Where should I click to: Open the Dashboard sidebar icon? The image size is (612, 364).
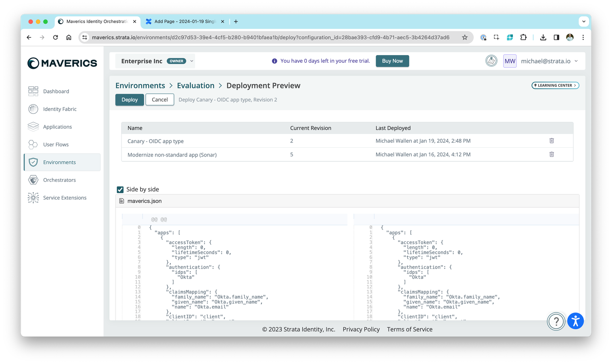coord(33,91)
